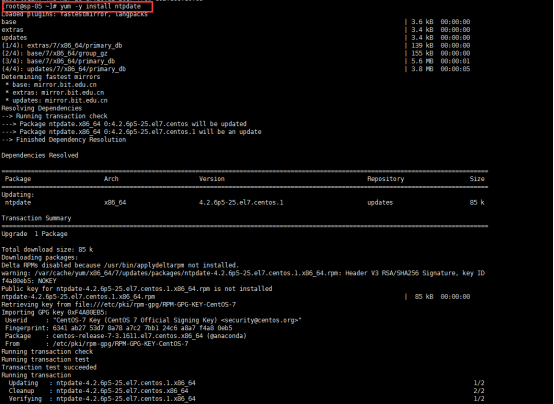The image size is (554, 404).
Task: Click the line ending 'will be updated'
Action: [x=124, y=124]
